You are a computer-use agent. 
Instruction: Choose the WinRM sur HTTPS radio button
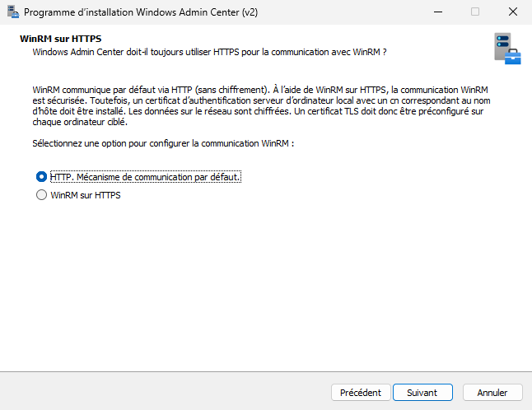click(x=41, y=196)
